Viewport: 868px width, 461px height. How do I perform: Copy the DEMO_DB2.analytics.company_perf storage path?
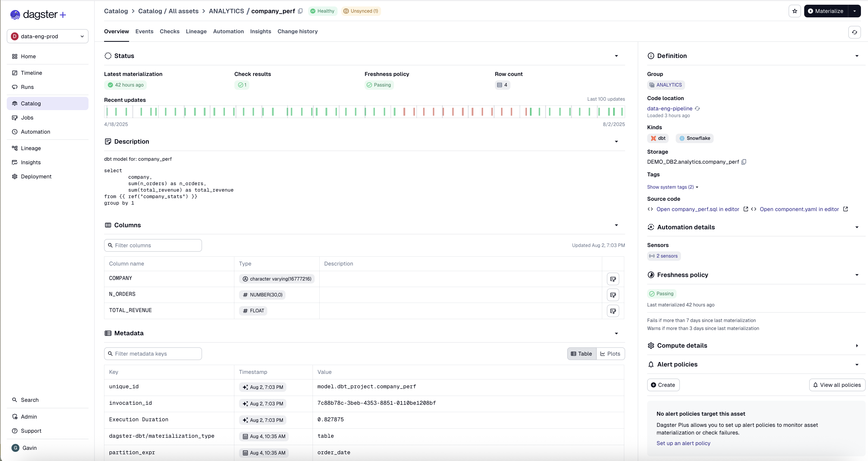pyautogui.click(x=744, y=162)
